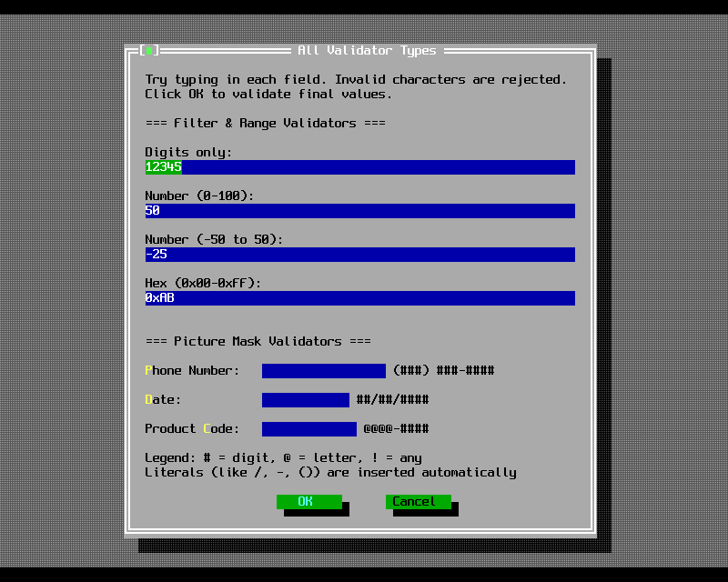Click the Legend text line
The height and width of the screenshot is (582, 728).
click(x=283, y=458)
